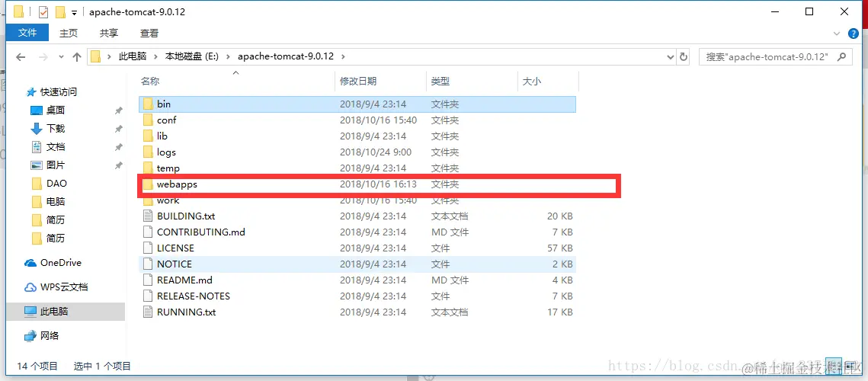Select 此电脑 in the navigation pane

click(x=66, y=312)
